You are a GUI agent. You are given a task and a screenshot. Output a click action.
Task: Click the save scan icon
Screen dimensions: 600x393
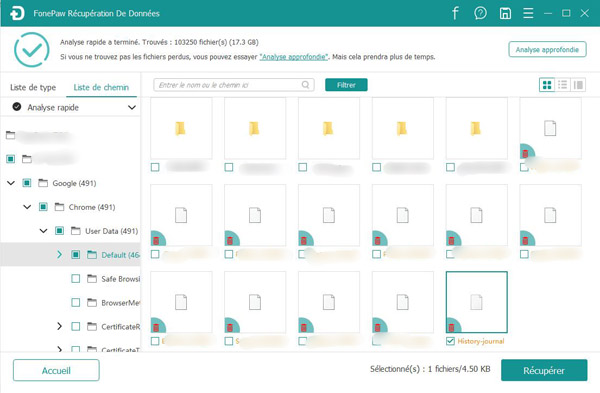point(505,13)
